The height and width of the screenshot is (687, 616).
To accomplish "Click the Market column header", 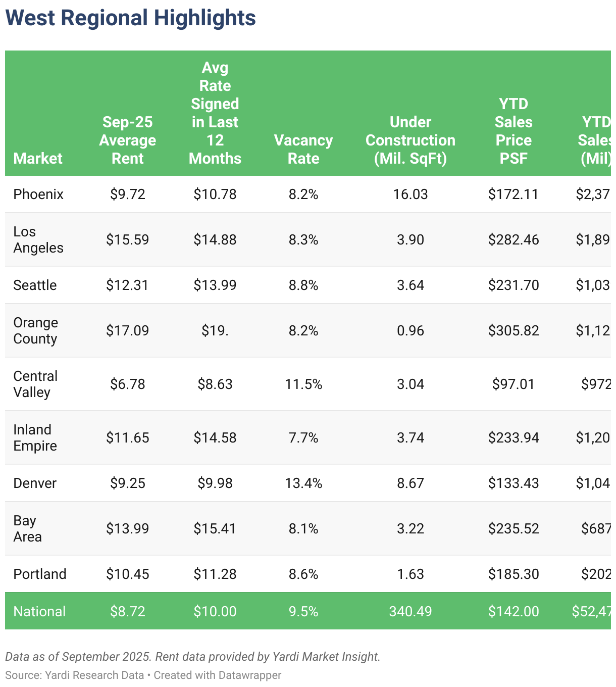I will [x=38, y=158].
